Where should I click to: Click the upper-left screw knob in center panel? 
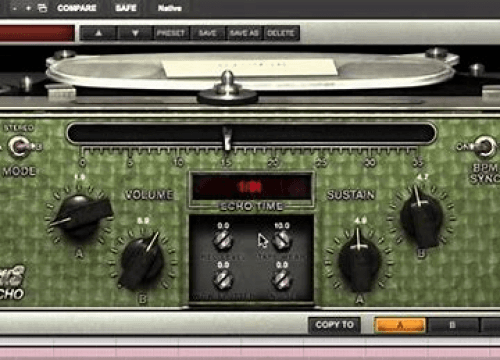tap(223, 240)
